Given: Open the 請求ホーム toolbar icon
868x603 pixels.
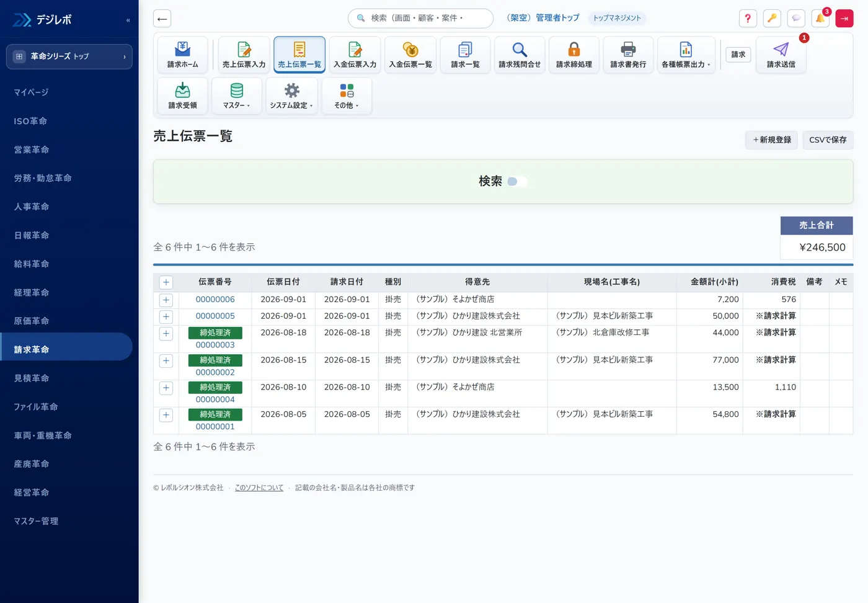Looking at the screenshot, I should [x=182, y=55].
